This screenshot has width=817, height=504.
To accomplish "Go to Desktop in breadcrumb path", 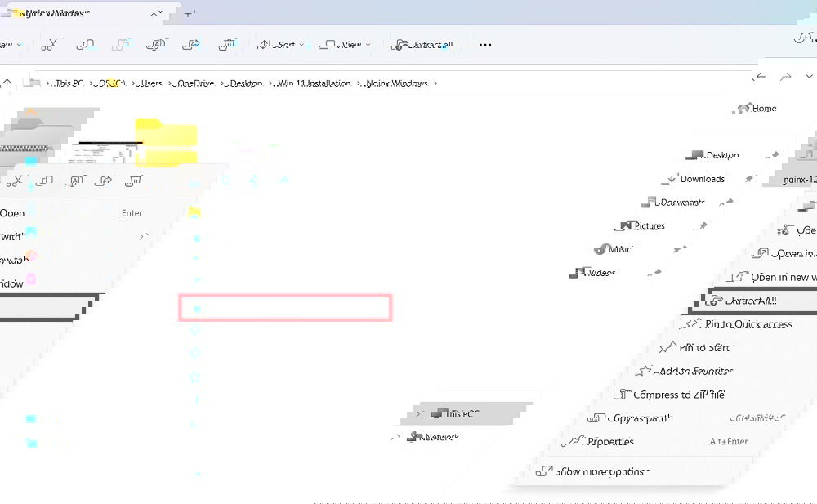I will (245, 83).
